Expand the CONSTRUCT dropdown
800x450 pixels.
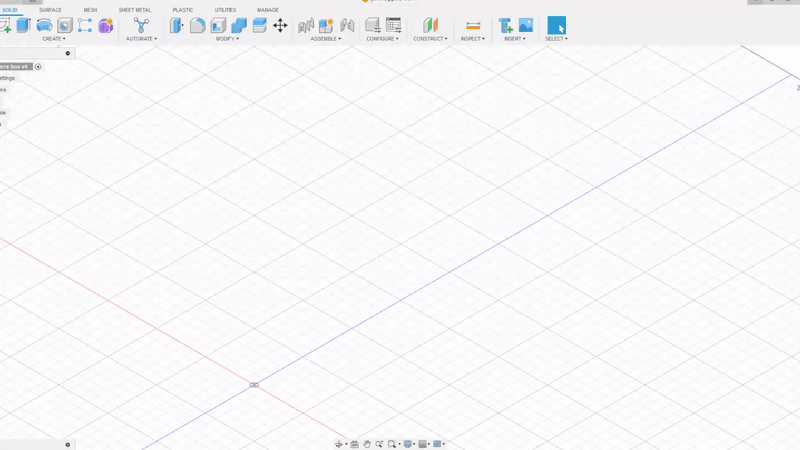point(430,39)
